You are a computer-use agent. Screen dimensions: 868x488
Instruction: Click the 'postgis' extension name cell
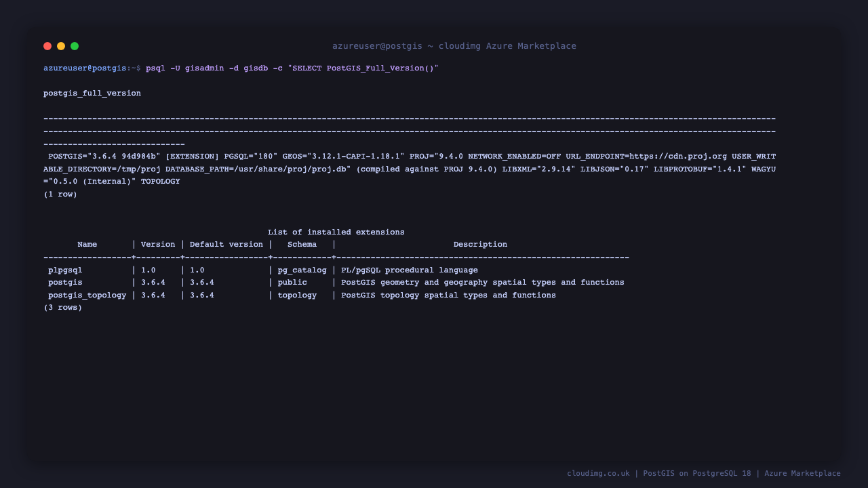coord(65,283)
